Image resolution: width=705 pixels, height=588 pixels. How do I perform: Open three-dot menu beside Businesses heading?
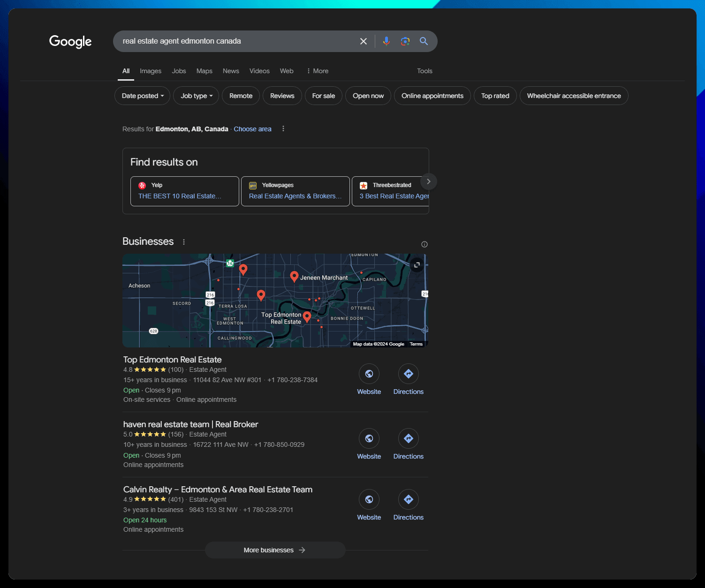pyautogui.click(x=184, y=242)
